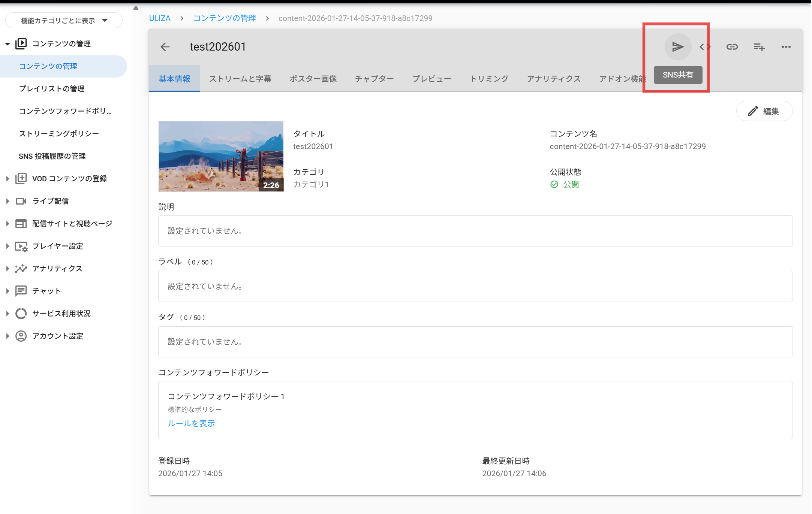
Task: Click the add-to-playlist icon
Action: tap(759, 47)
